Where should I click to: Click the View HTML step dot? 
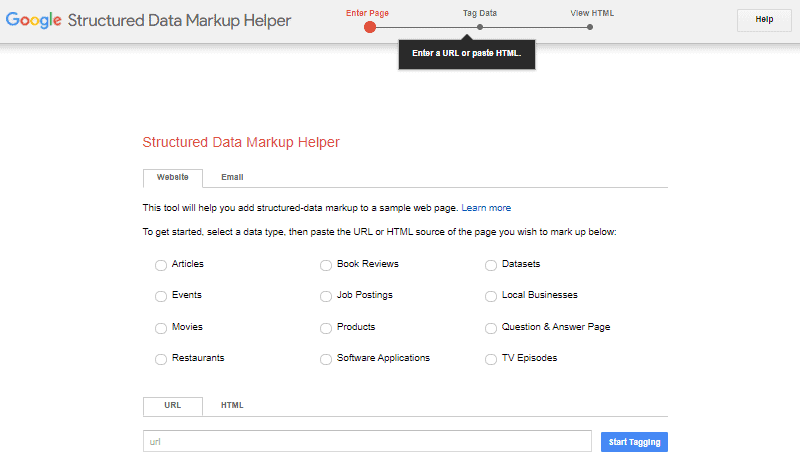coord(590,27)
